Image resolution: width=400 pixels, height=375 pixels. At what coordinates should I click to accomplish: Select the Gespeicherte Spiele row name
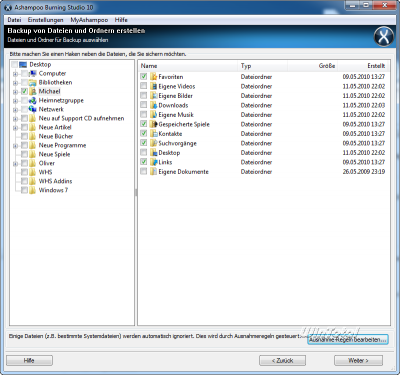(x=184, y=124)
